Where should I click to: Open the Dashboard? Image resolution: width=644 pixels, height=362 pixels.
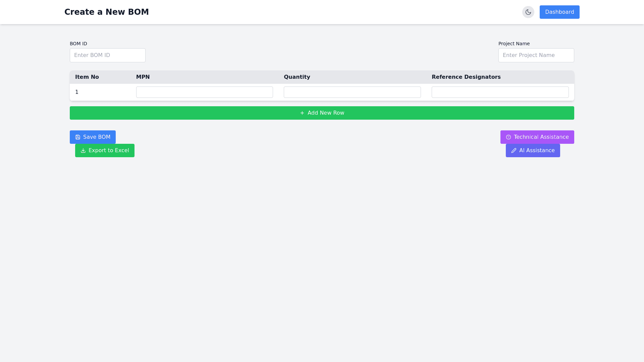pos(559,12)
